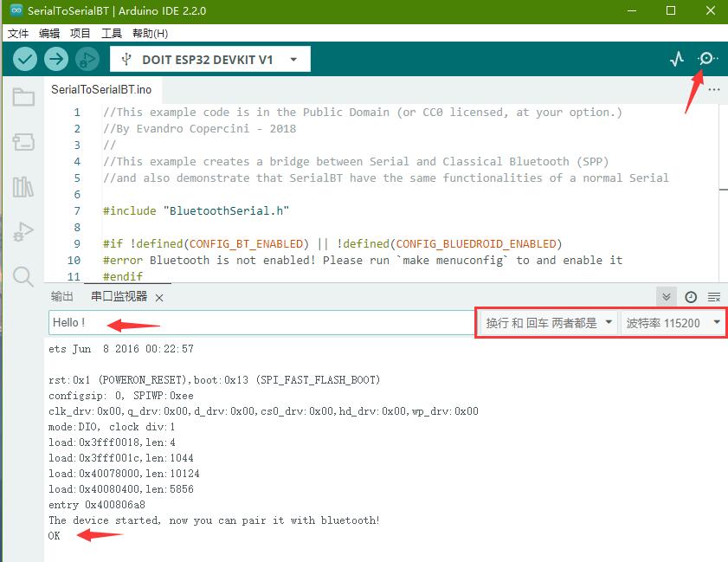Open the Search sidebar icon
Image resolution: width=728 pixels, height=562 pixels.
pos(23,276)
